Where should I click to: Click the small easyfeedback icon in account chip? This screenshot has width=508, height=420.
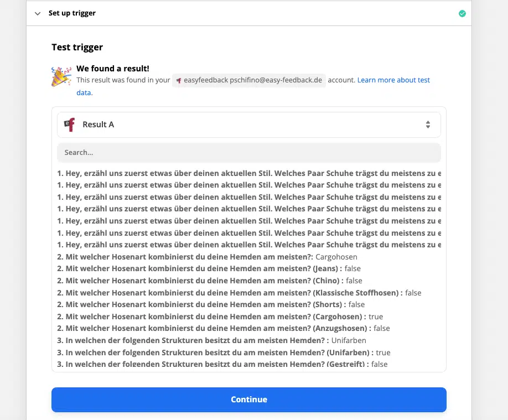pos(178,80)
